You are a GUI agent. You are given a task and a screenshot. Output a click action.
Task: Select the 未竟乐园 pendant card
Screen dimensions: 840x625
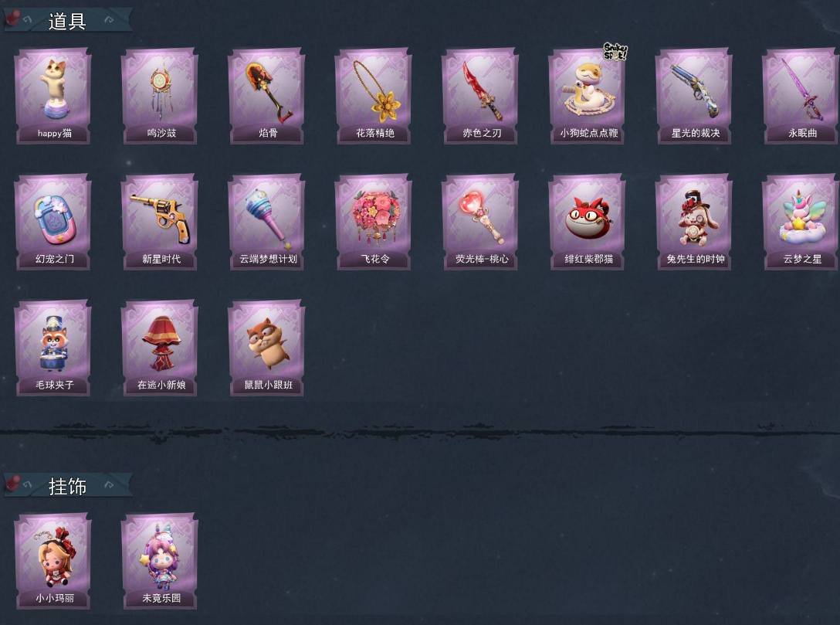tap(160, 561)
